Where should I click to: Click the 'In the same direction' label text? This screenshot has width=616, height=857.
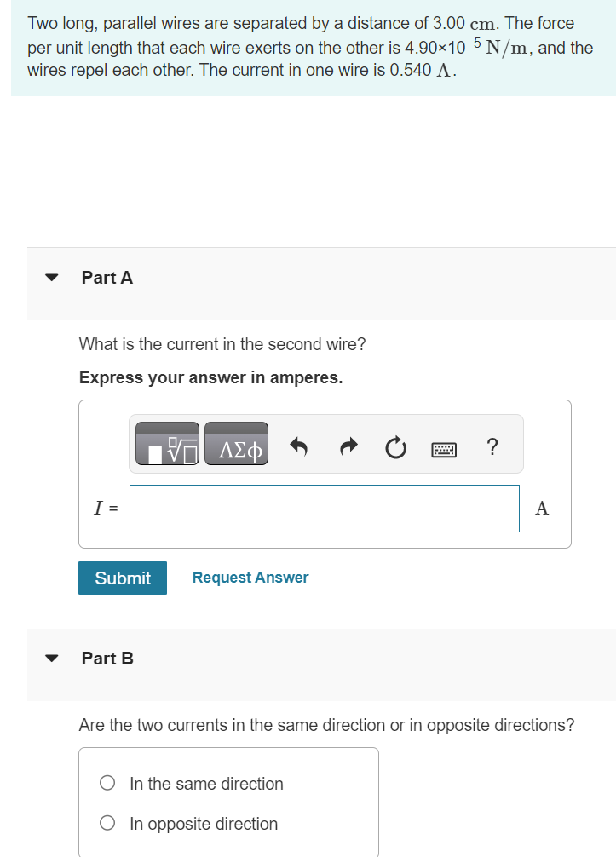206,784
